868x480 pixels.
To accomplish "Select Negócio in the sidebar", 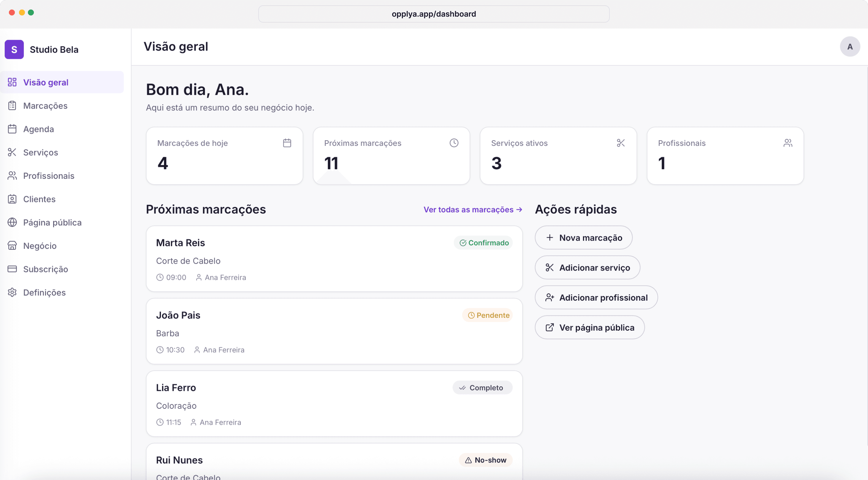I will [62, 246].
